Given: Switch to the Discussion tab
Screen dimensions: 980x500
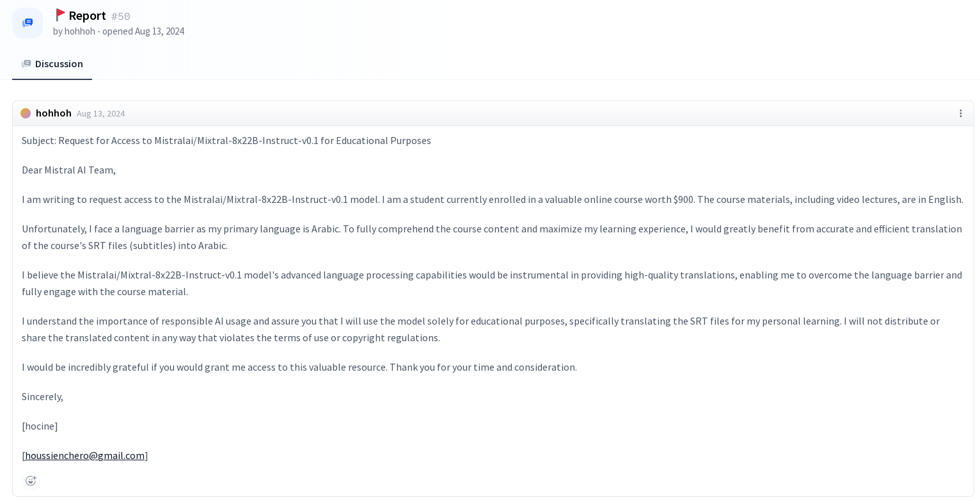Looking at the screenshot, I should 52,64.
